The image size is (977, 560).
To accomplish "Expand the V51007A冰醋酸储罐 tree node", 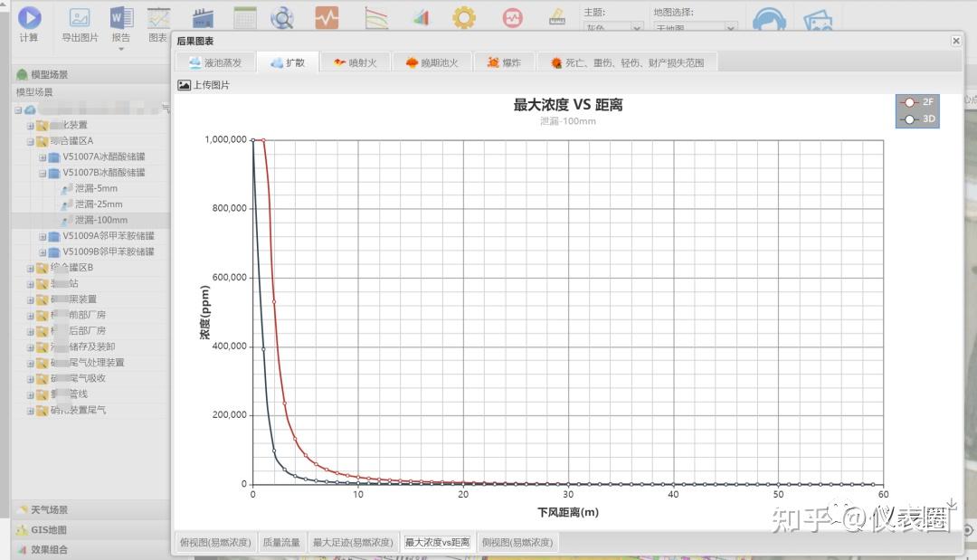I will (43, 157).
